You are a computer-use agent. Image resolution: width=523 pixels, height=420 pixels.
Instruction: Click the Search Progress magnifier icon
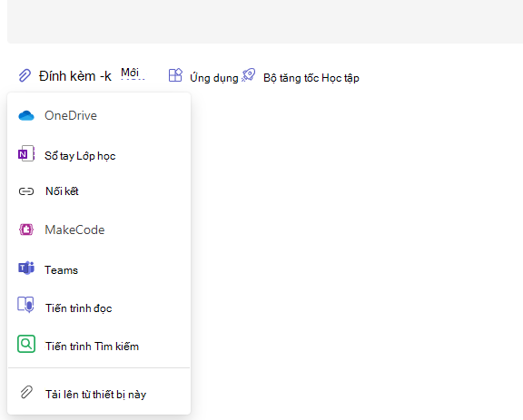(26, 344)
